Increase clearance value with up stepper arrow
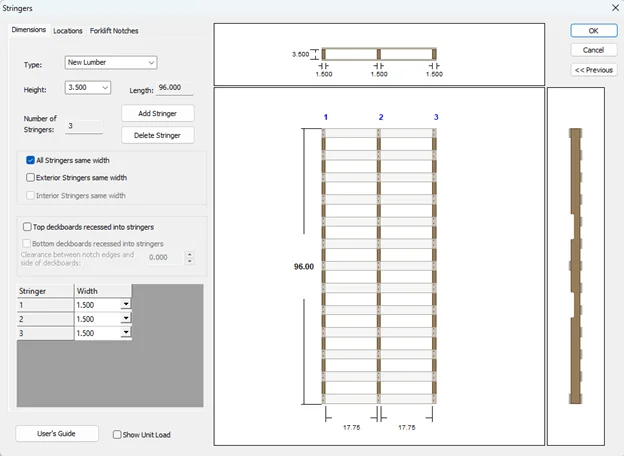624x456 pixels. click(190, 254)
